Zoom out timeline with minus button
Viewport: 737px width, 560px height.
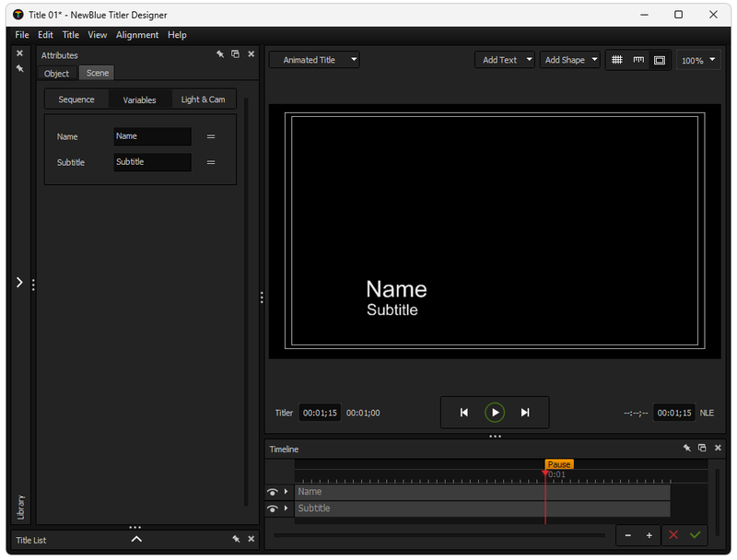pyautogui.click(x=628, y=535)
